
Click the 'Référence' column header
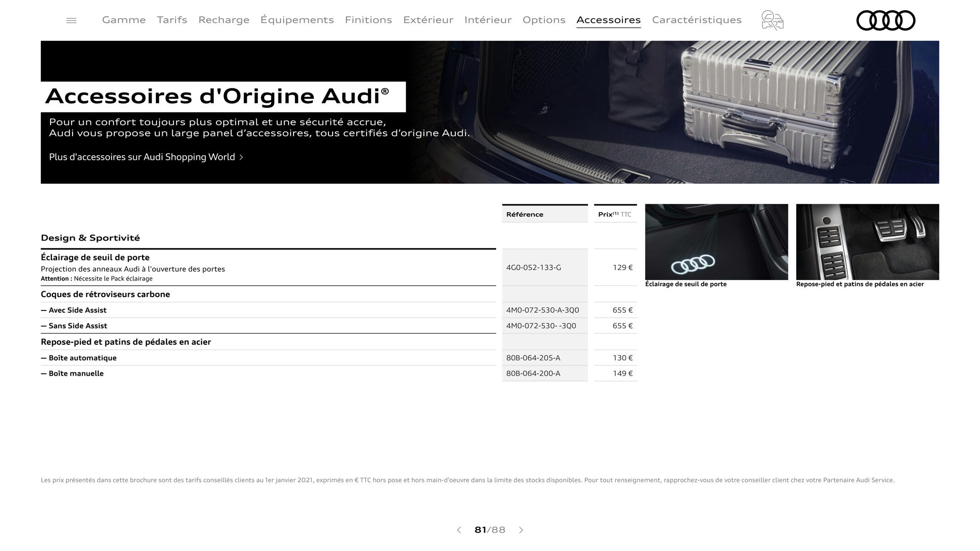click(545, 214)
